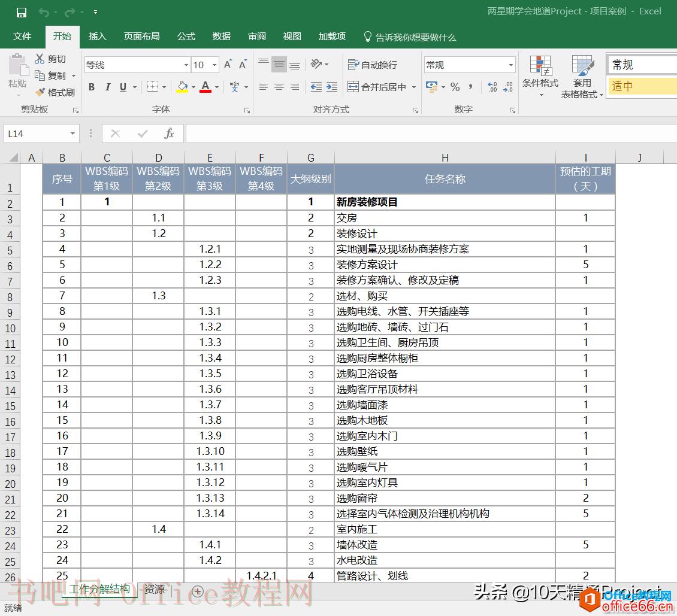This screenshot has width=677, height=616.
Task: Switch to the 视图 ribbon tab
Action: coord(292,37)
